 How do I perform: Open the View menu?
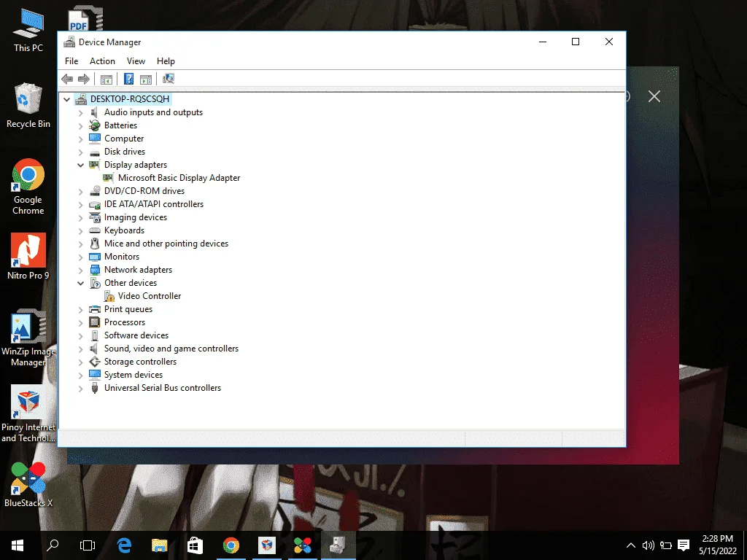point(136,61)
